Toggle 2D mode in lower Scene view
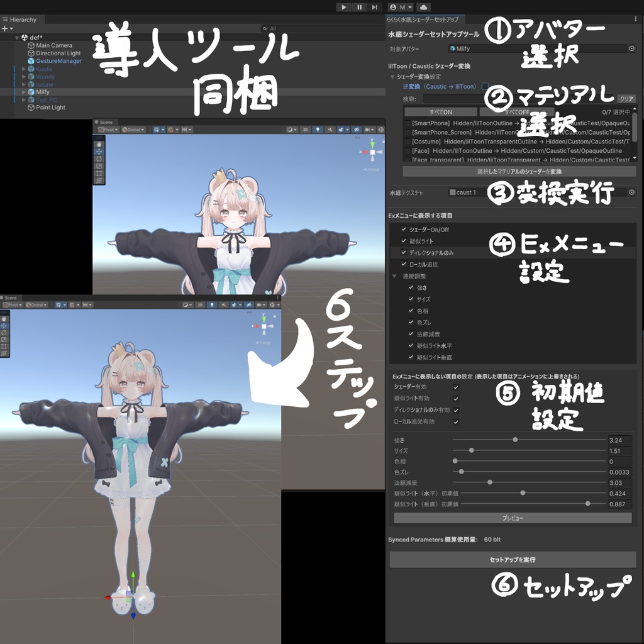Screen dimensions: 644x644 pyautogui.click(x=199, y=305)
